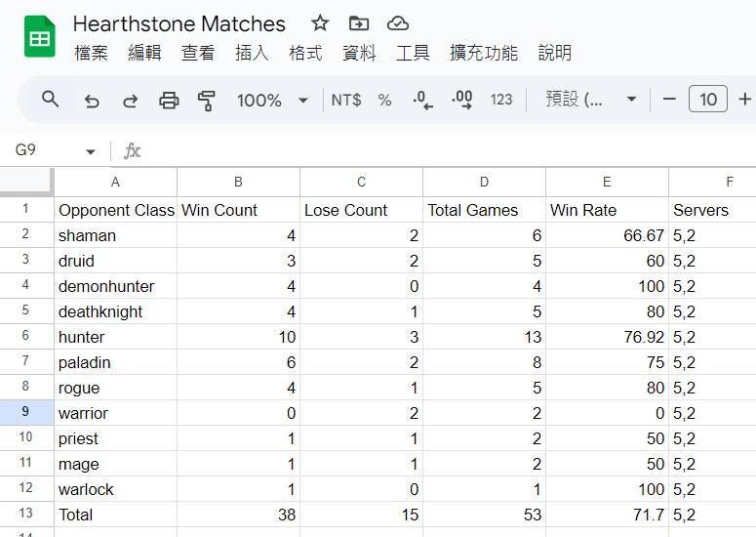Click the select-all corner box

27,182
